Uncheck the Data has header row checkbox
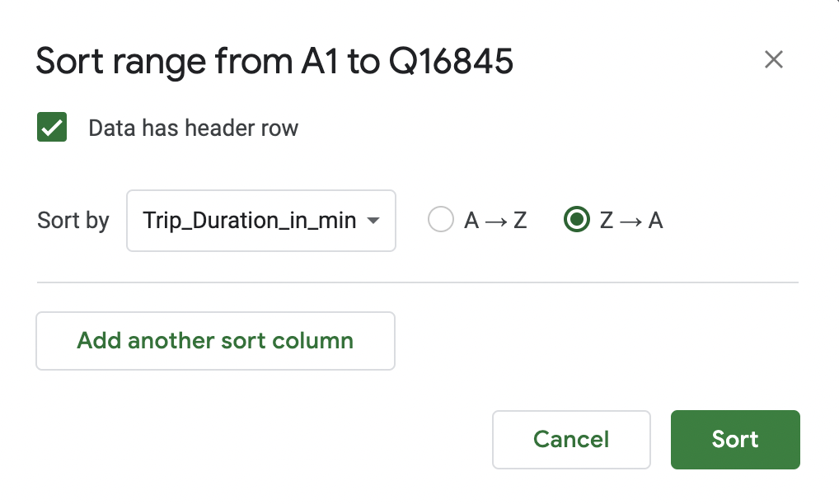The image size is (839, 504). coord(52,128)
